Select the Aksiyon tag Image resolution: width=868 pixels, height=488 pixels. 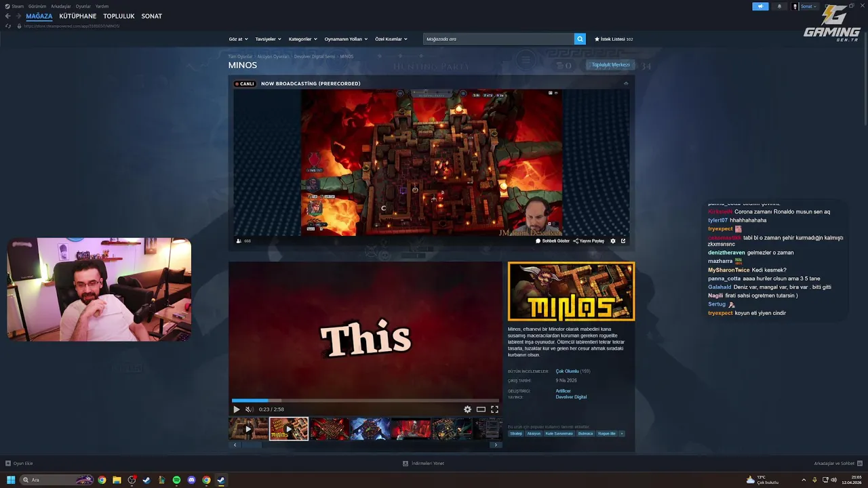[534, 434]
